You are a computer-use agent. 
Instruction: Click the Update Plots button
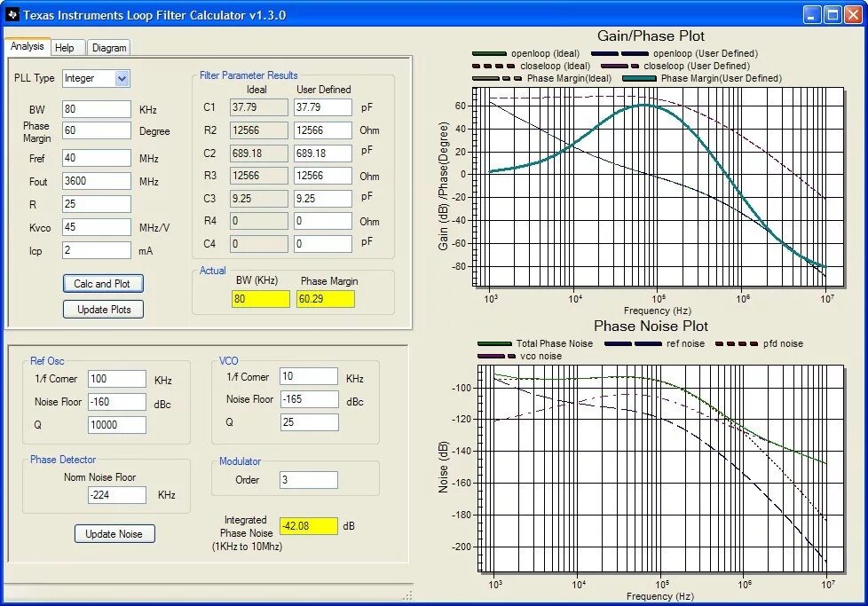(x=104, y=310)
